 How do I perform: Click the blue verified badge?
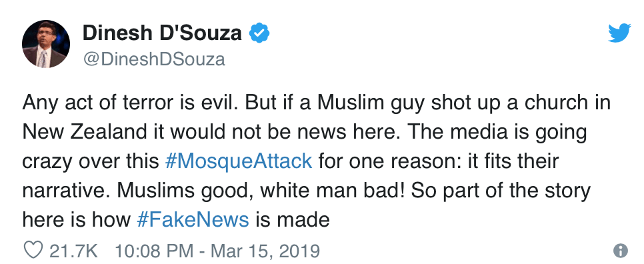[x=259, y=33]
